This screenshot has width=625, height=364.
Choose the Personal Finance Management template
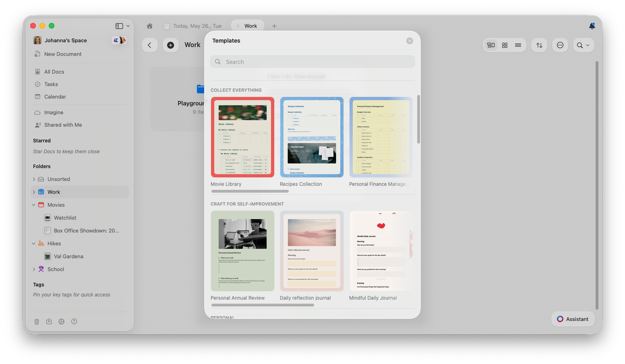coord(381,137)
